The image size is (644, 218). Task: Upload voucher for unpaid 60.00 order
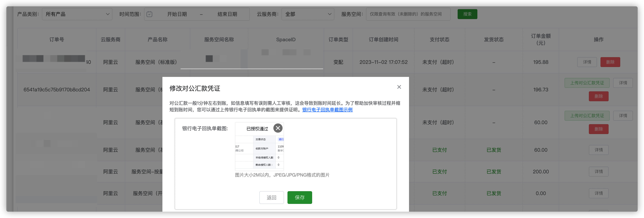click(x=587, y=116)
